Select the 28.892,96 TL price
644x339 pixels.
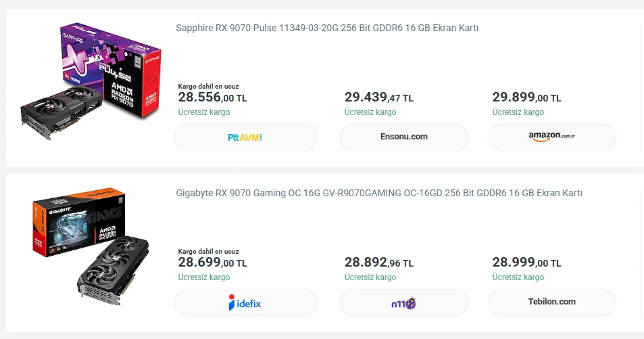click(x=378, y=263)
